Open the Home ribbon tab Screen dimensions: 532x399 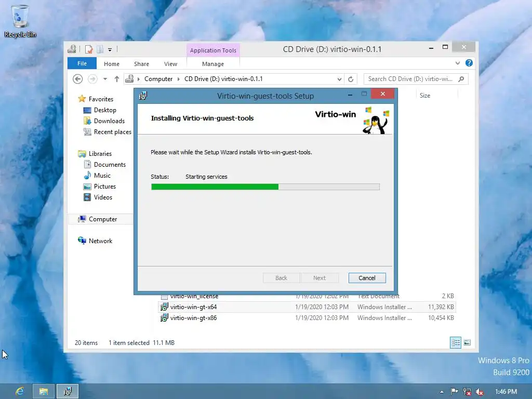112,64
